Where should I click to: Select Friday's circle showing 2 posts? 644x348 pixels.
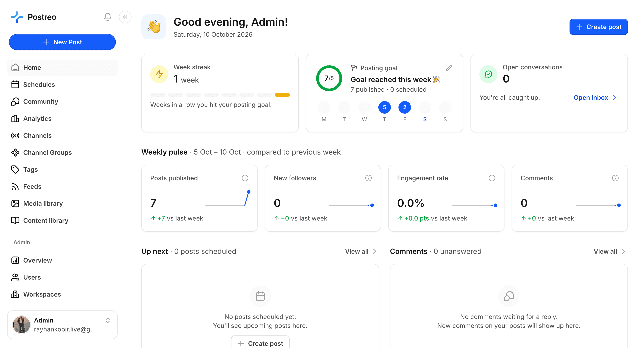405,107
